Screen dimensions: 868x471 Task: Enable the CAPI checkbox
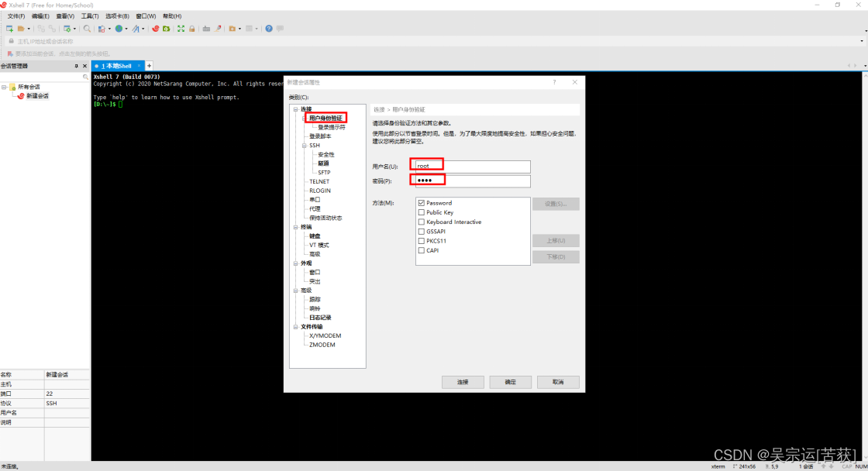click(x=422, y=250)
